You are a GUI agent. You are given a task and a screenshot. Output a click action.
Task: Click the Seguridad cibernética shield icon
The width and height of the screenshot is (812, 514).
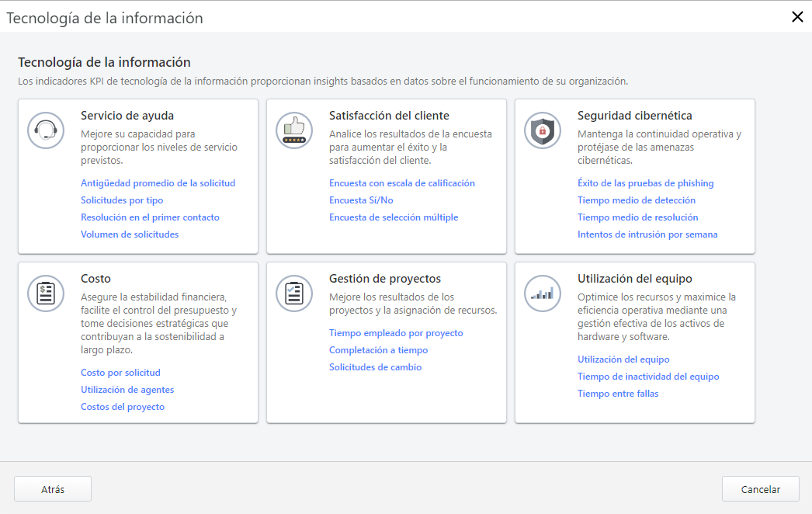[543, 130]
